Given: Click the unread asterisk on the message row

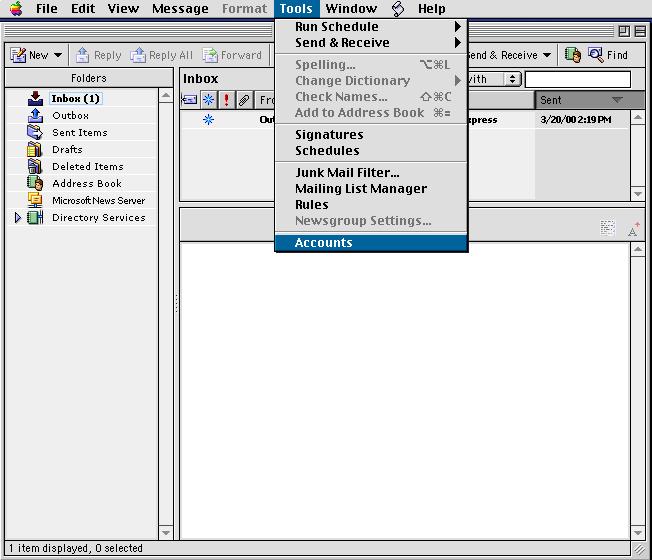Looking at the screenshot, I should [x=208, y=120].
